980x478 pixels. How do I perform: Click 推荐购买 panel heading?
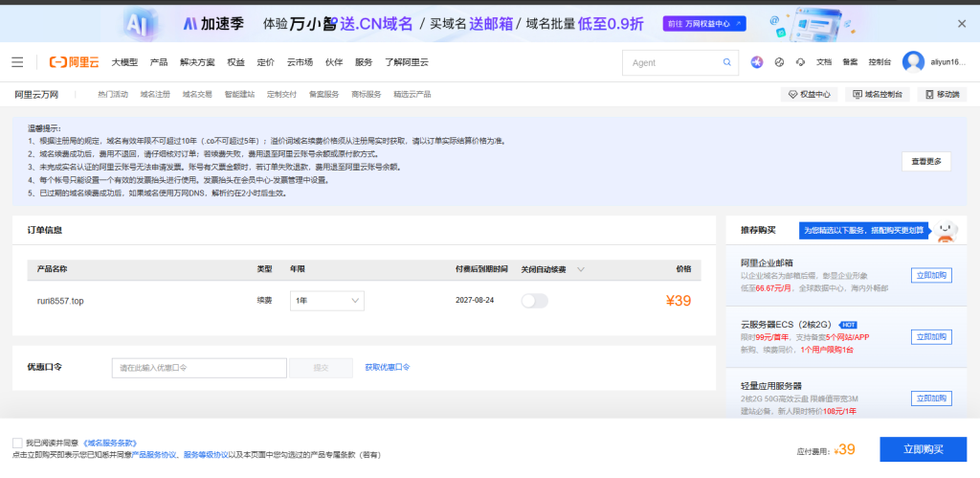[x=758, y=230]
